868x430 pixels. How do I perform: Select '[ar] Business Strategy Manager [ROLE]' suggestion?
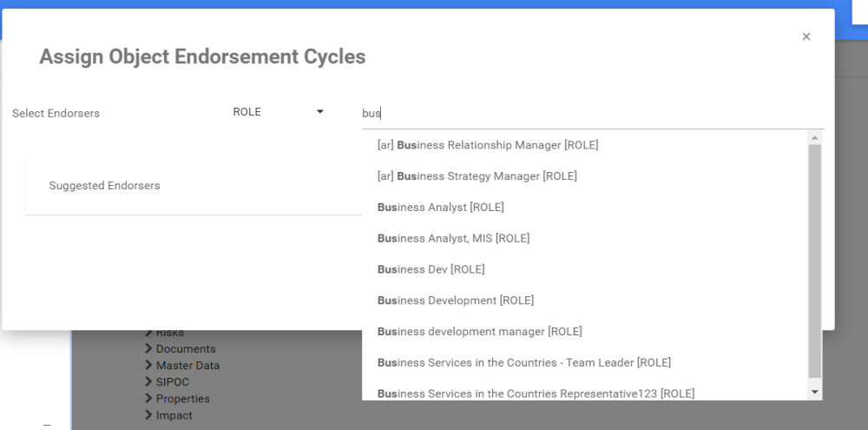477,176
